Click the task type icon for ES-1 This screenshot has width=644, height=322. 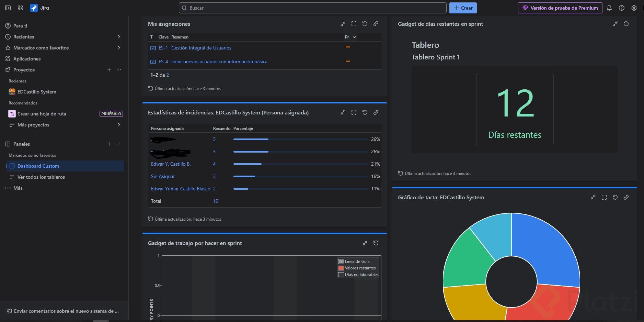(153, 48)
